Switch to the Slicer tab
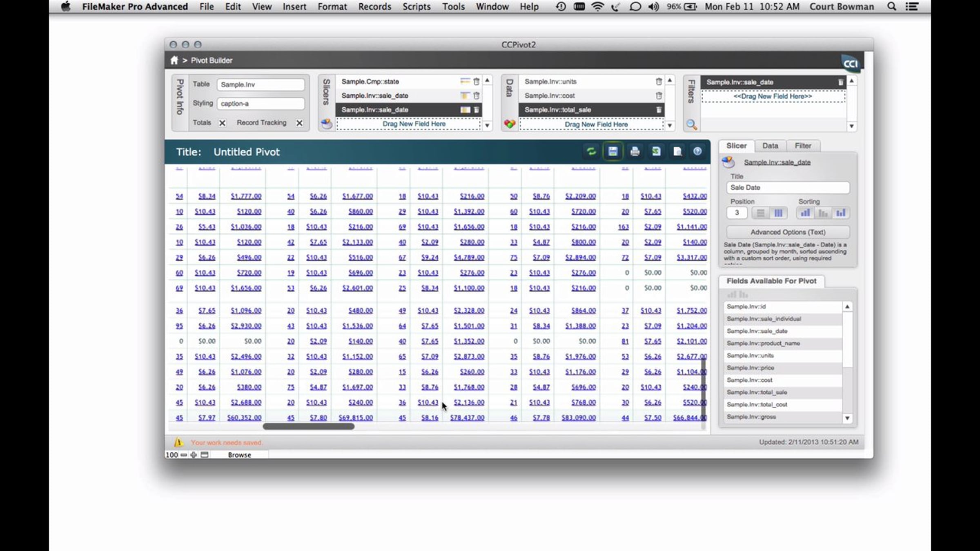 tap(736, 146)
